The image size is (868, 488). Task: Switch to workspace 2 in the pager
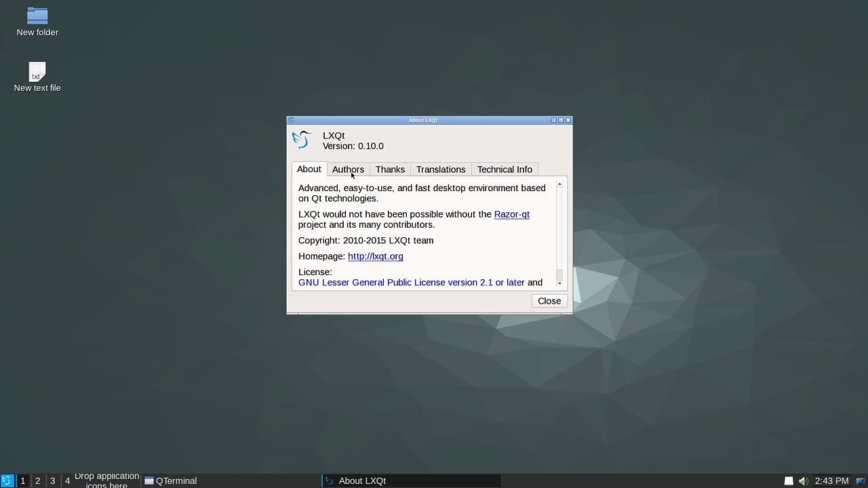click(37, 481)
